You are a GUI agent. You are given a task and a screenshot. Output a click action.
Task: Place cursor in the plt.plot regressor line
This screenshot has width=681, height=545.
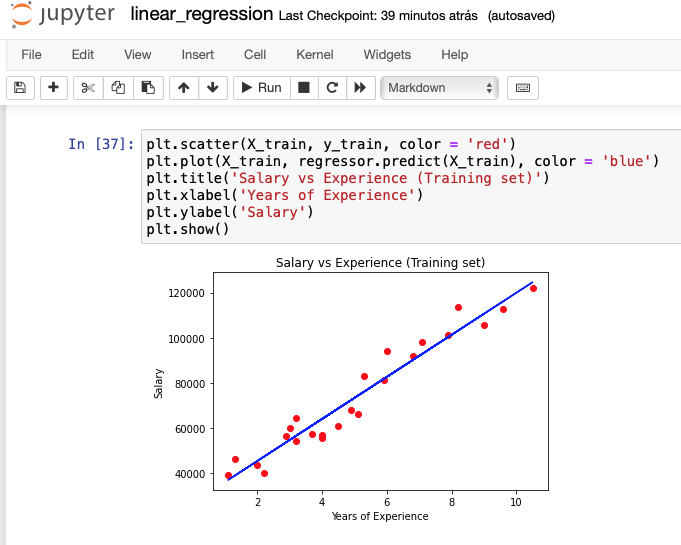point(402,161)
